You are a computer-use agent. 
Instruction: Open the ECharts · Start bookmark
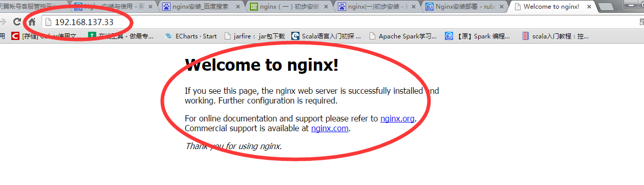click(190, 36)
